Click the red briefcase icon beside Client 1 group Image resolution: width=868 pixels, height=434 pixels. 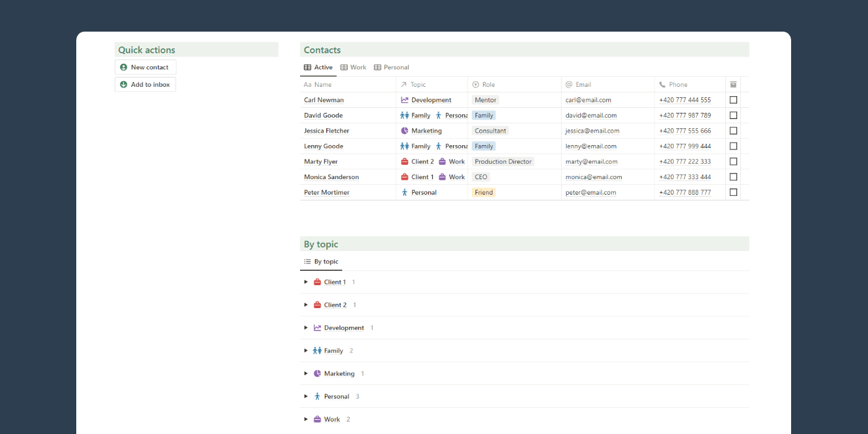(x=317, y=282)
